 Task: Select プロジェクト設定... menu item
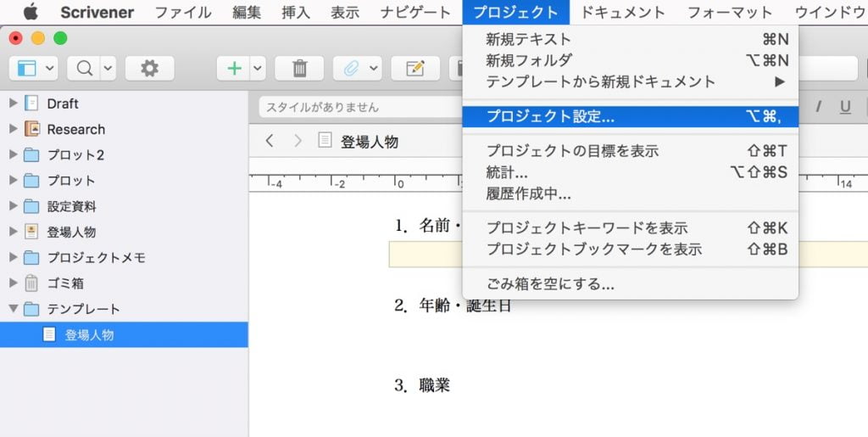[x=631, y=116]
